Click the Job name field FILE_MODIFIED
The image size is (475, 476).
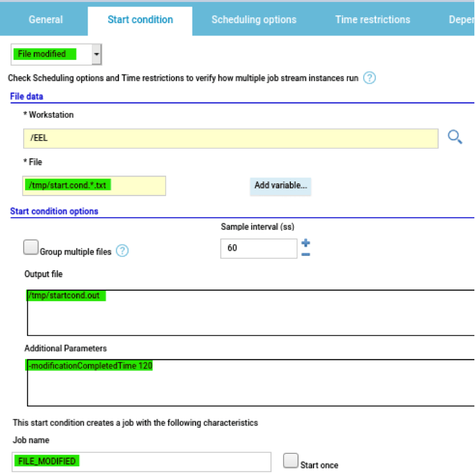click(141, 461)
